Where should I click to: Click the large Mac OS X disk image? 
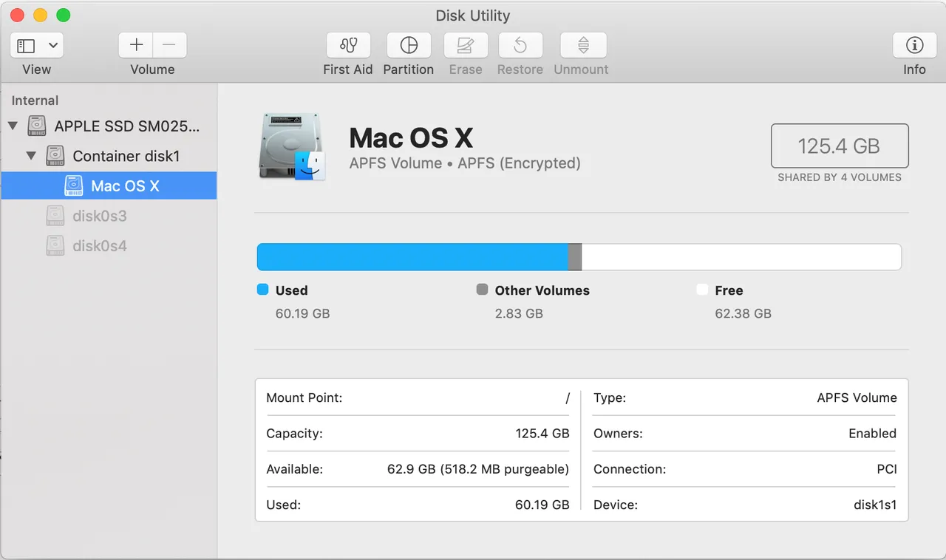coord(292,146)
